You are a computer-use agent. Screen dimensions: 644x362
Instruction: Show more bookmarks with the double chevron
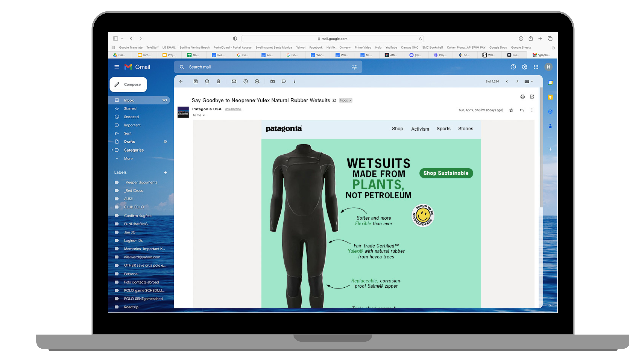click(x=553, y=48)
